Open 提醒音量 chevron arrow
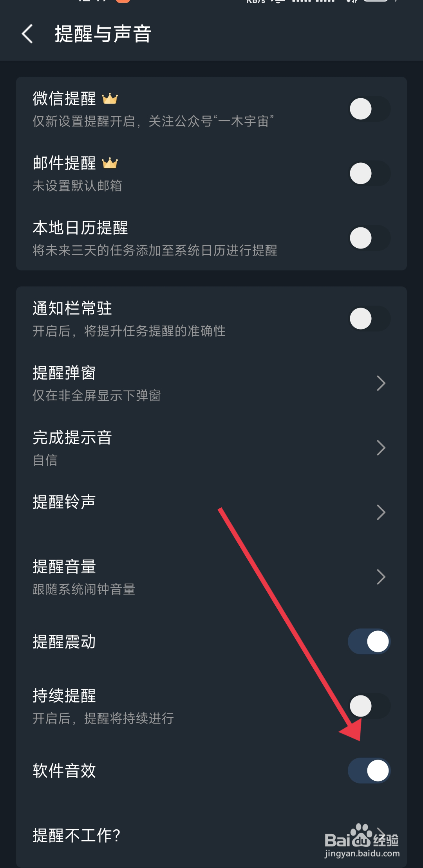The image size is (423, 868). (381, 577)
